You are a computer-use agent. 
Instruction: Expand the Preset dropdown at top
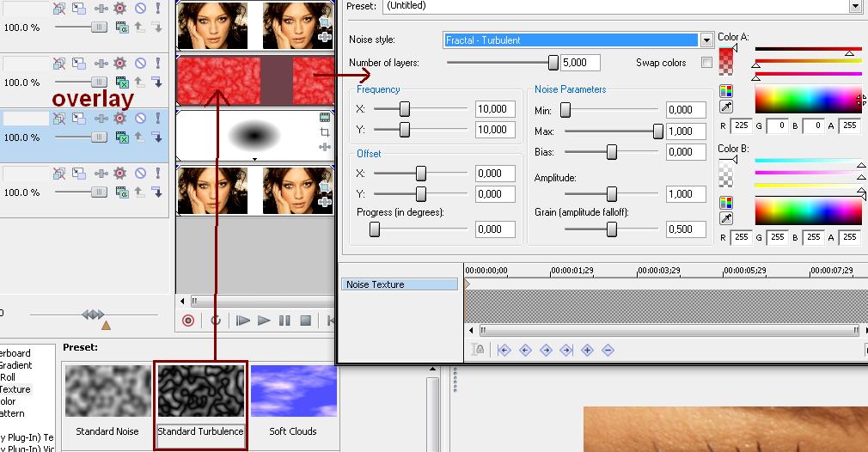tap(854, 6)
